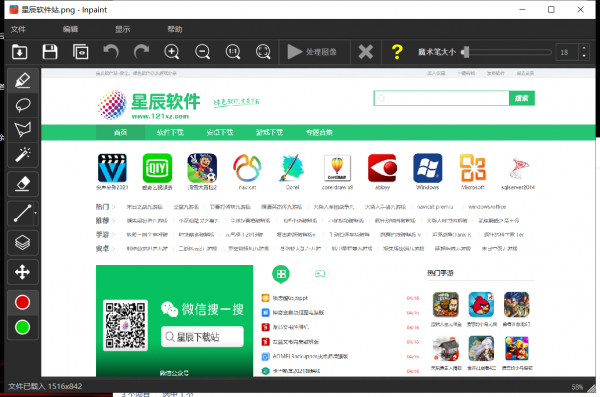
Task: Click the 游戏下载 nav tab
Action: coord(269,132)
